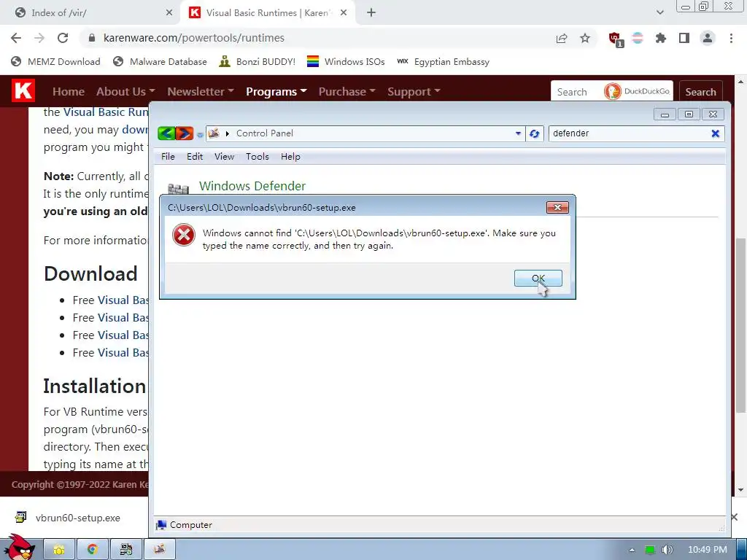Click the striped flag extension icon
Screen dimensions: 747x560
[638, 38]
